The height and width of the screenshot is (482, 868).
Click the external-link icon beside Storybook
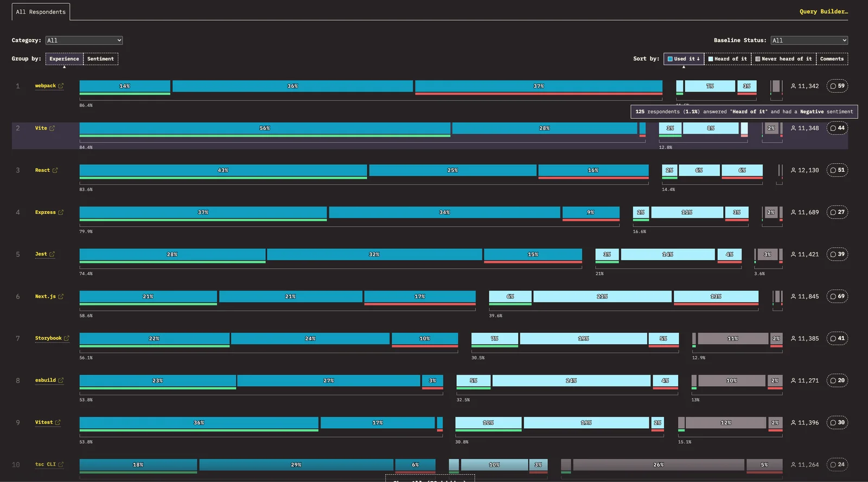[x=67, y=338]
